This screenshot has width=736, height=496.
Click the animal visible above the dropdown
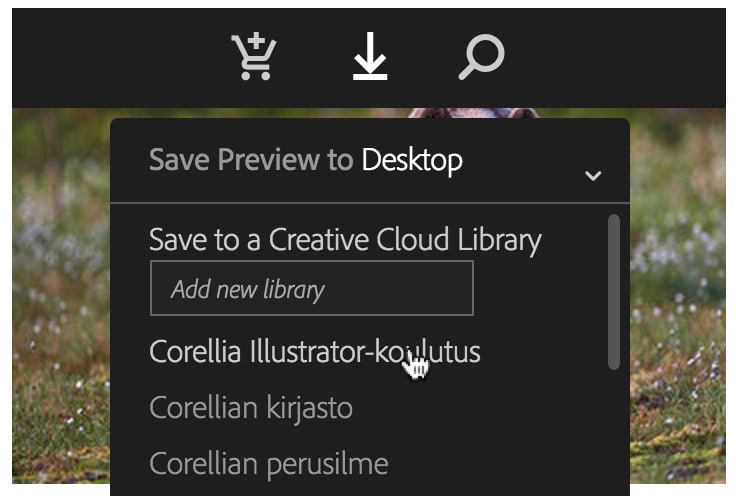click(474, 113)
